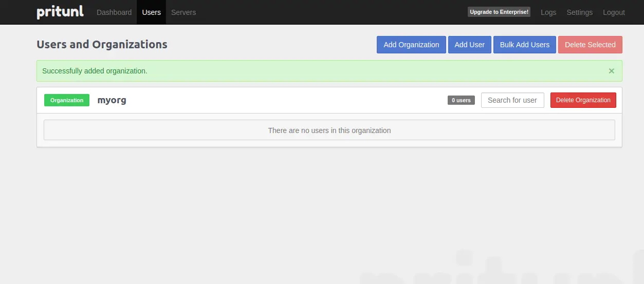Click the red Delete Organization button
Image resolution: width=644 pixels, height=284 pixels.
[x=583, y=100]
